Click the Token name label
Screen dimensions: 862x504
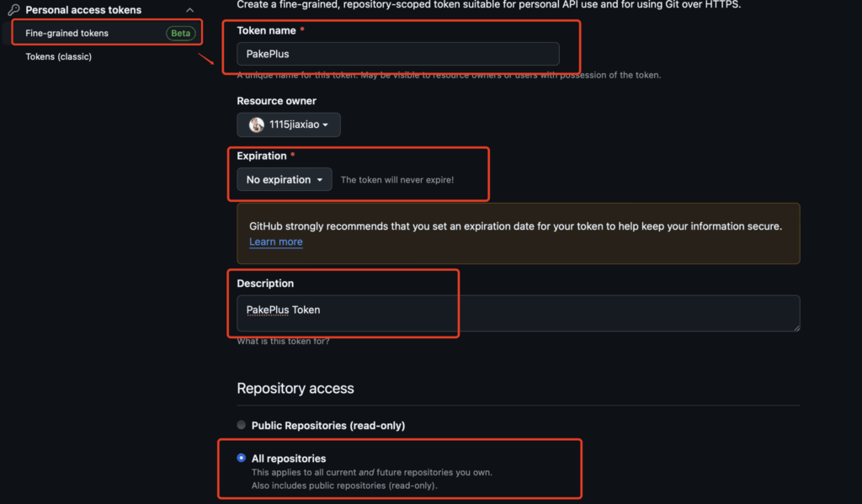point(266,30)
